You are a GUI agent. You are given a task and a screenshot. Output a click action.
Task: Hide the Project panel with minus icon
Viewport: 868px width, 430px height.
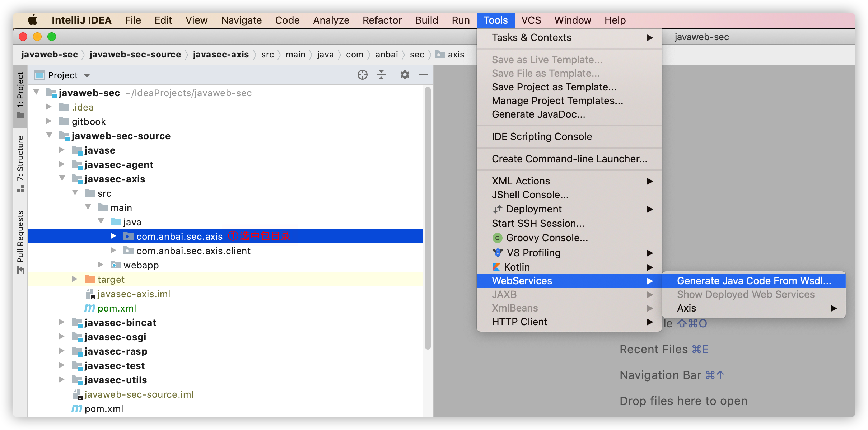pos(424,75)
